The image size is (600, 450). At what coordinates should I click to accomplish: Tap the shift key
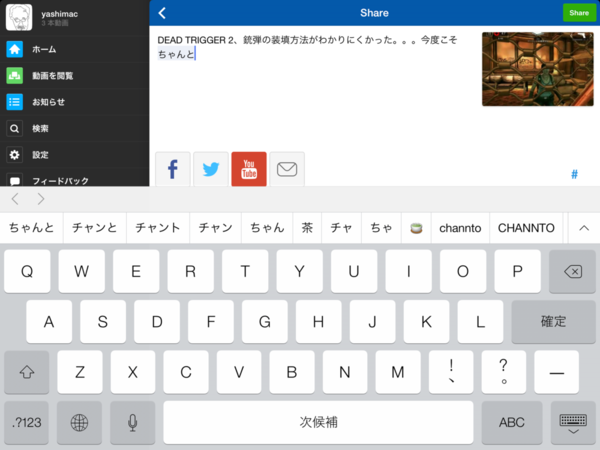[27, 372]
